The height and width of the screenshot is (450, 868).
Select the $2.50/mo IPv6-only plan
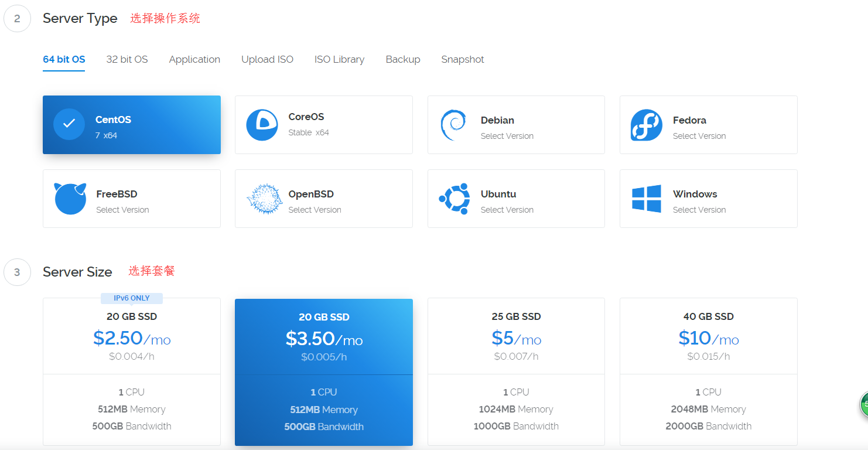click(132, 371)
